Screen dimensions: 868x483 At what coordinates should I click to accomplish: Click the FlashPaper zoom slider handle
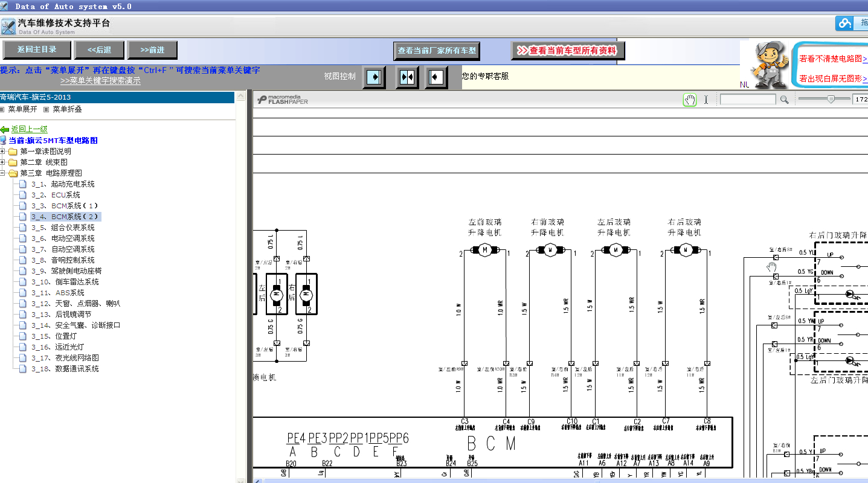click(831, 99)
